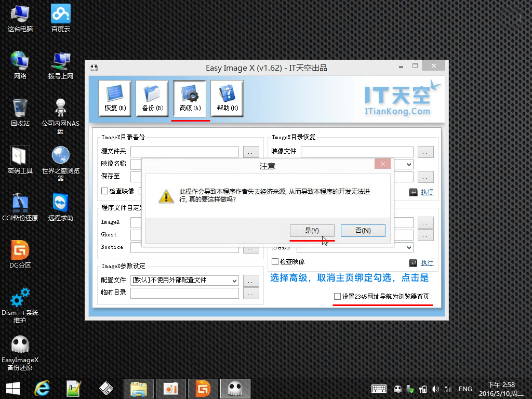Minimize Easy Image X window
The height and width of the screenshot is (399, 532).
click(401, 66)
